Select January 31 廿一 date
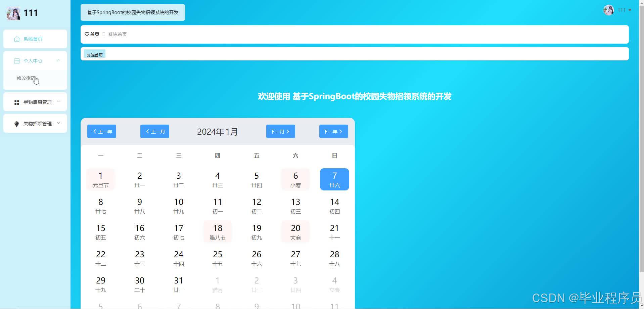 [179, 284]
